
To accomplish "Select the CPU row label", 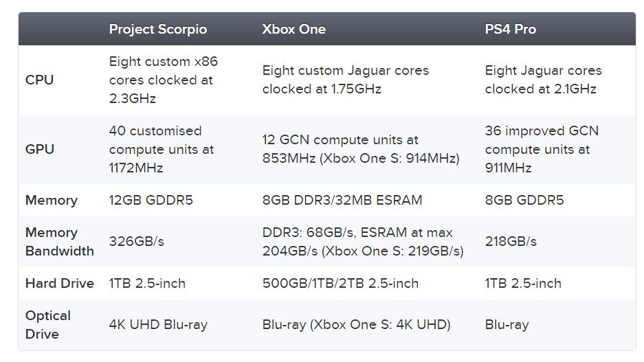I will (39, 80).
